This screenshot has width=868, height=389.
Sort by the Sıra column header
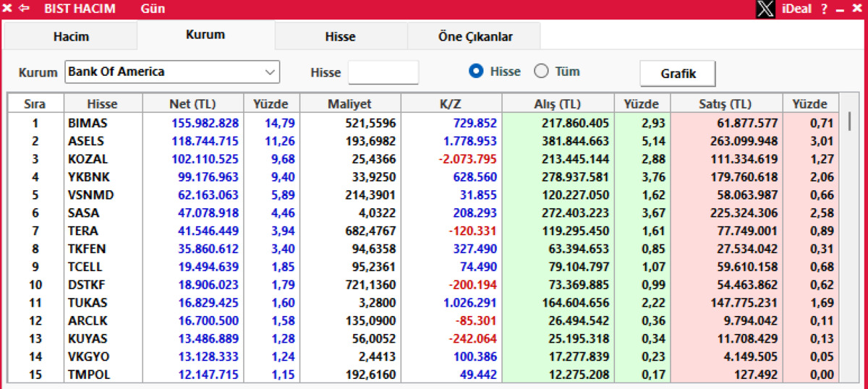(x=35, y=104)
